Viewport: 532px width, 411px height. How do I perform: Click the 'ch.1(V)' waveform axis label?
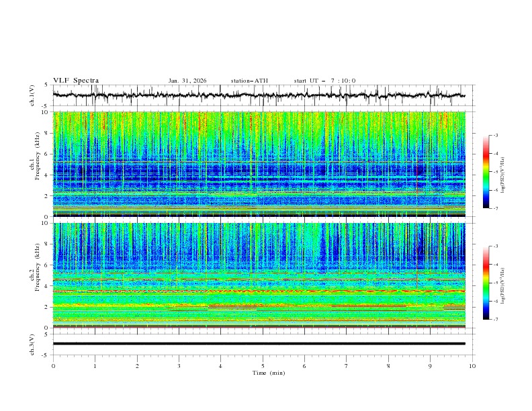[x=32, y=95]
